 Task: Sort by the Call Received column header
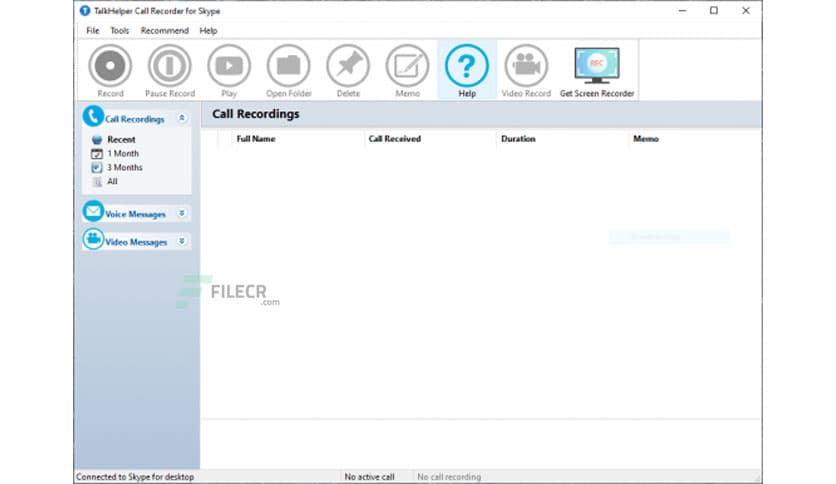tap(395, 139)
